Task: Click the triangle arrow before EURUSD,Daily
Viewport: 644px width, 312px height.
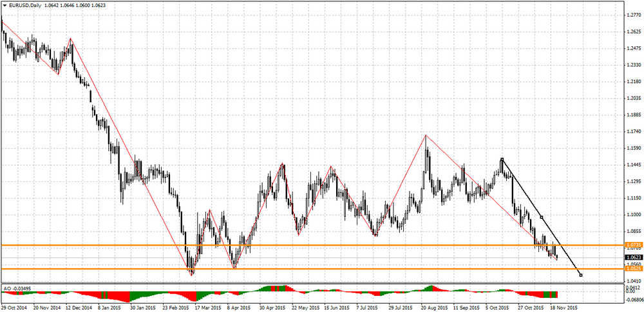Action: [3, 5]
